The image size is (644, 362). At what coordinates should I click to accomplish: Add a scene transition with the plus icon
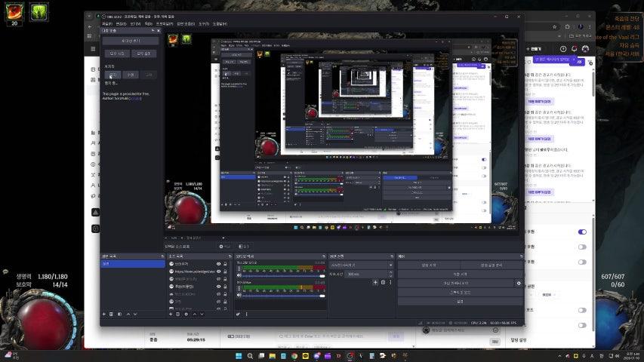click(x=375, y=282)
